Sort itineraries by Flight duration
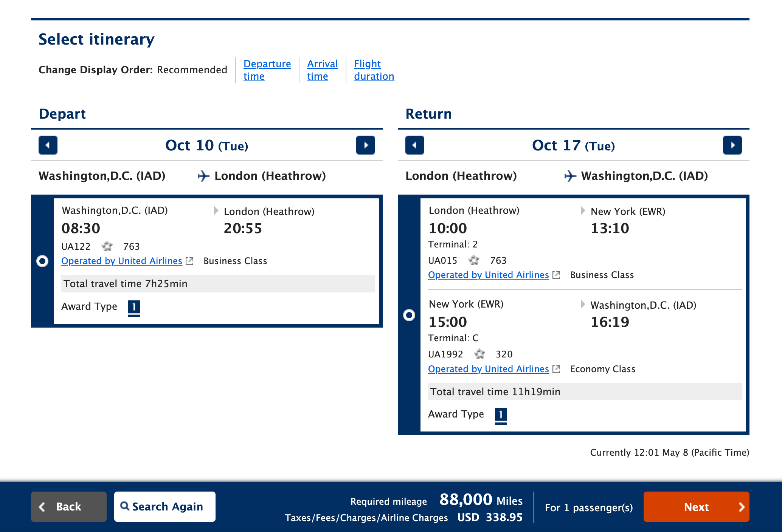The width and height of the screenshot is (782, 532). coord(374,70)
